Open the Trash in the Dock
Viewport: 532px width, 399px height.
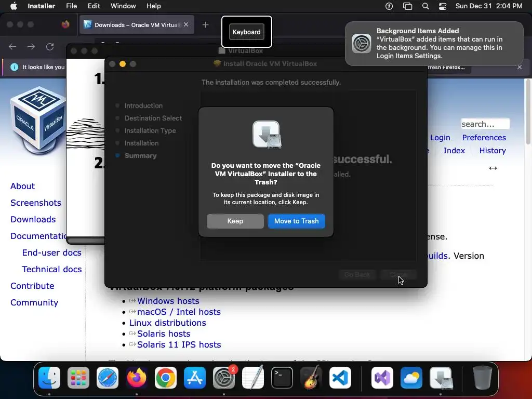point(482,378)
